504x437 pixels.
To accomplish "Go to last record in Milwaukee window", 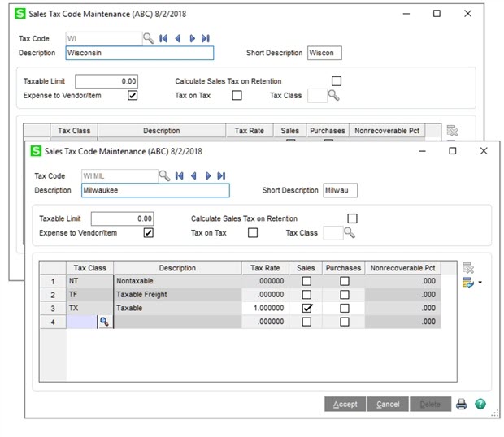I will tap(221, 175).
